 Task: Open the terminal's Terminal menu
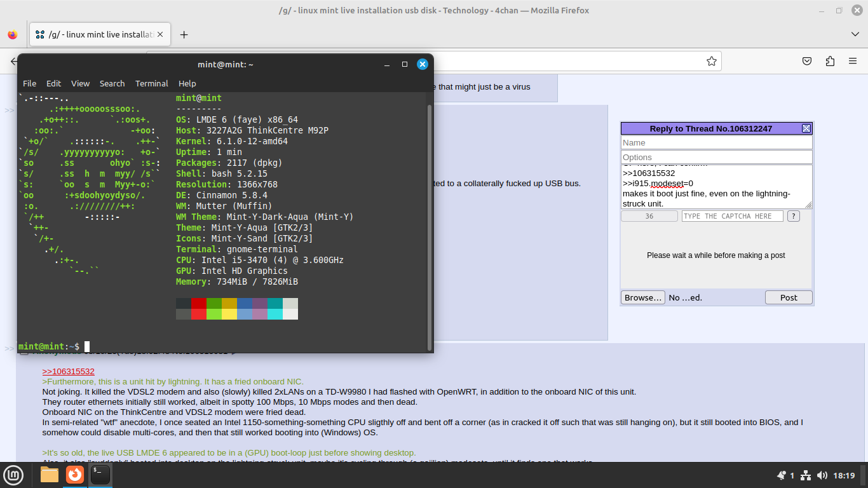(x=151, y=83)
